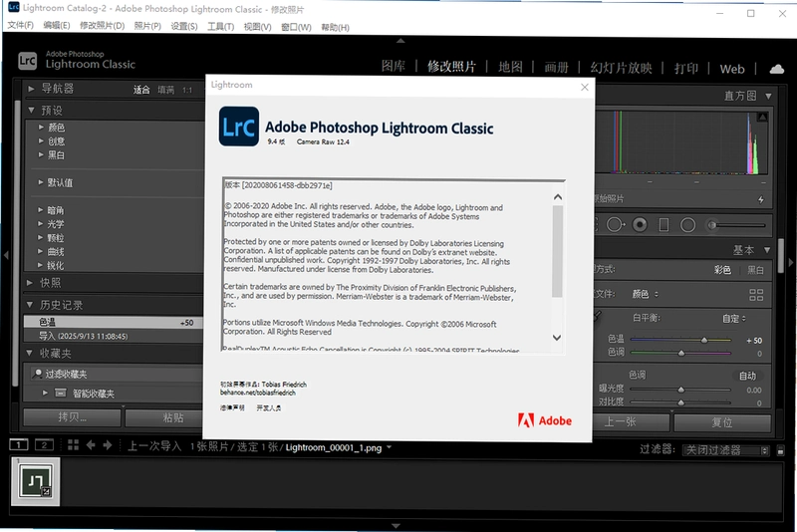This screenshot has width=797, height=532.
Task: Switch to main window display 1
Action: (x=19, y=445)
